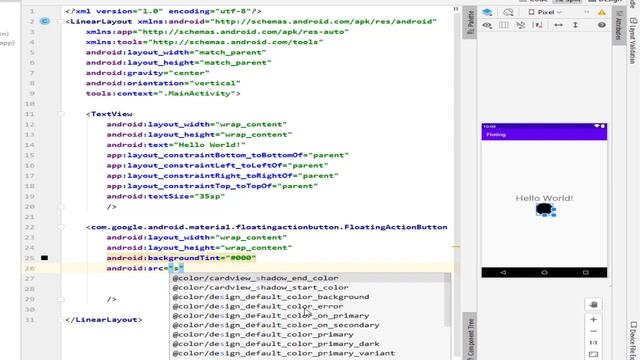Screen dimensions: 640x360
Task: Click the editor vertical scrollbar
Action: click(x=456, y=184)
